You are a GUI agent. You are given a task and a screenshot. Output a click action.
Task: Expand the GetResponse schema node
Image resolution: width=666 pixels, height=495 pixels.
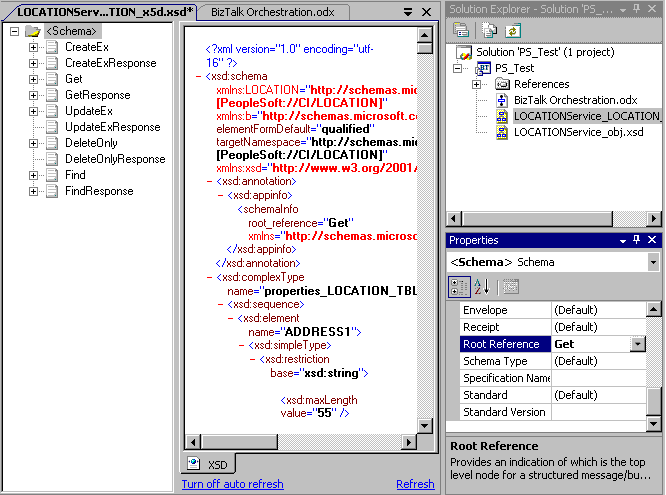(33, 95)
